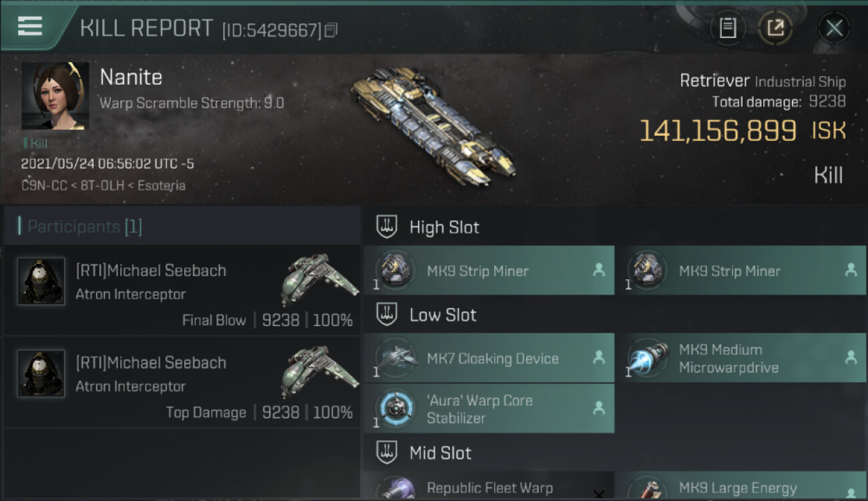Screen dimensions: 868x501
Task: Close the kill report window
Action: (x=834, y=28)
